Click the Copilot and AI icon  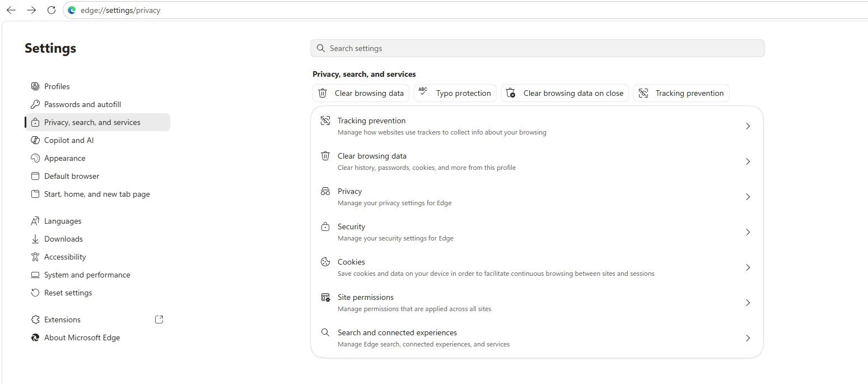click(35, 140)
